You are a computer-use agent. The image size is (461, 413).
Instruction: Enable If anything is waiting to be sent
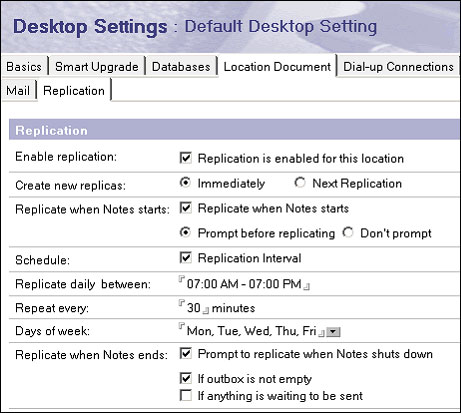[x=186, y=396]
